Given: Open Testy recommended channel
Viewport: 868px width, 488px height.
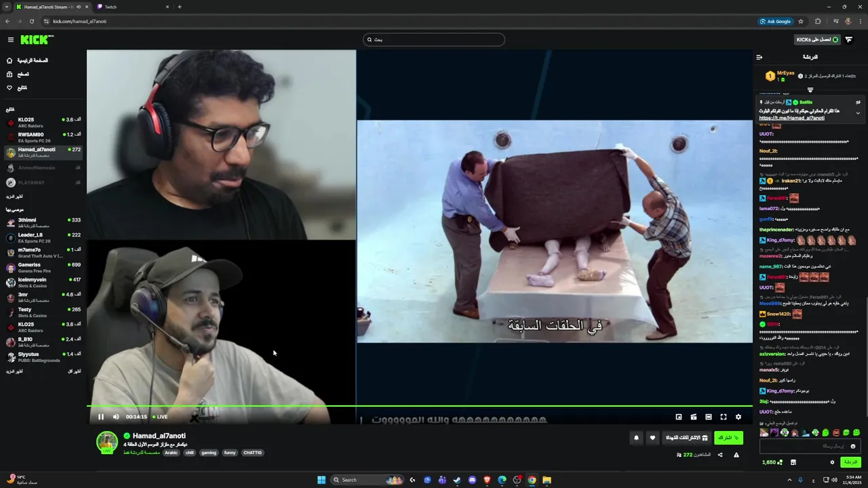Looking at the screenshot, I should (43, 312).
